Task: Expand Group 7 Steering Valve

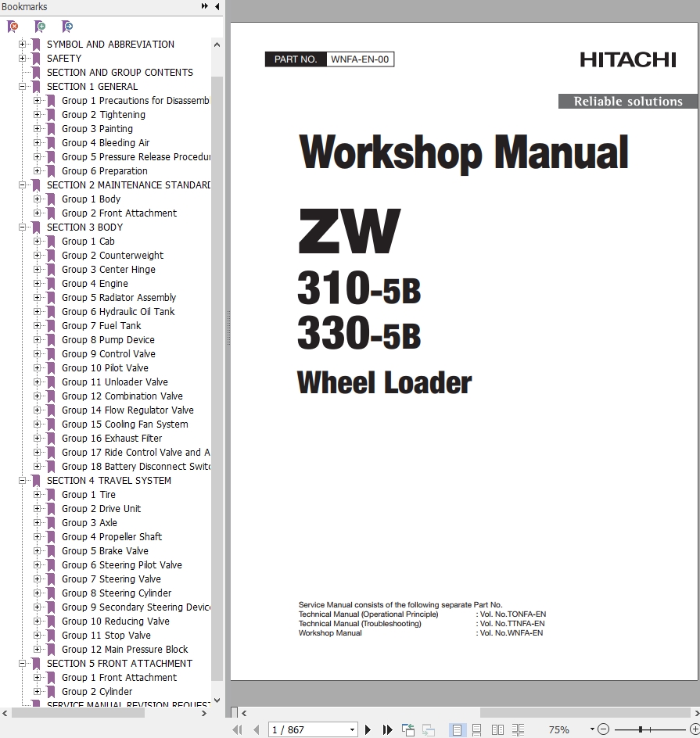Action: (38, 579)
